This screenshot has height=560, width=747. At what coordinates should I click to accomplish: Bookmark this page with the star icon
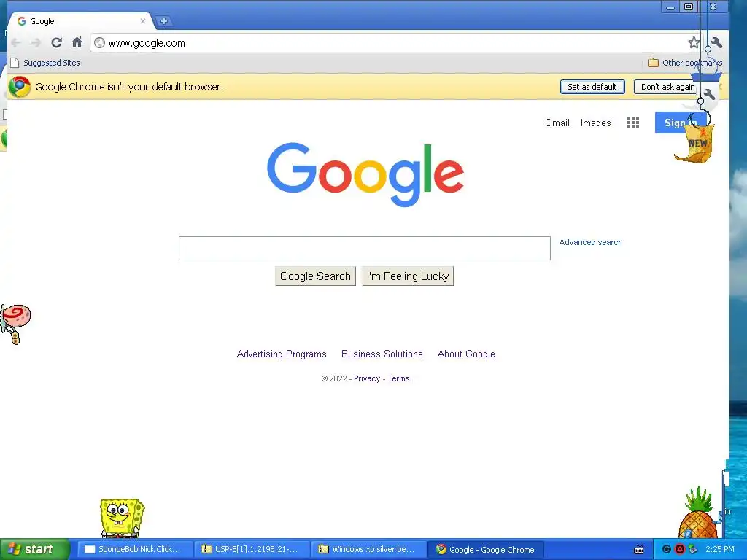[694, 43]
